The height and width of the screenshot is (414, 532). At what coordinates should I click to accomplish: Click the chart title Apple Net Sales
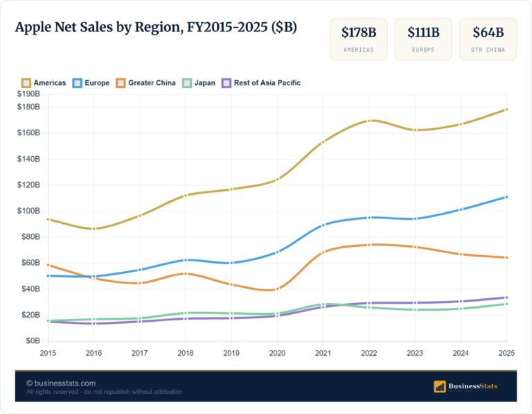pos(156,28)
